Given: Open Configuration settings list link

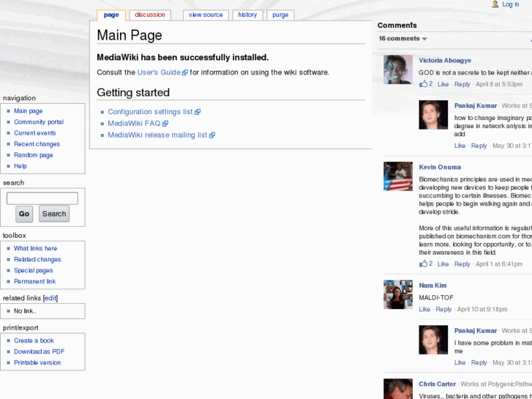Looking at the screenshot, I should (150, 112).
